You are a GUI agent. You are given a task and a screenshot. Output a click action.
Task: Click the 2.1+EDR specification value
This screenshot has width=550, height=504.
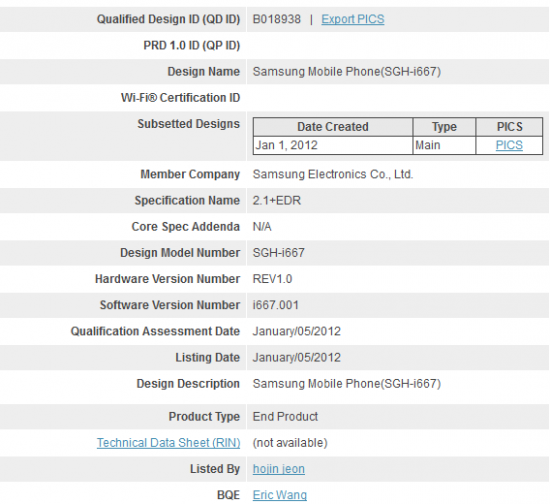[x=277, y=201]
